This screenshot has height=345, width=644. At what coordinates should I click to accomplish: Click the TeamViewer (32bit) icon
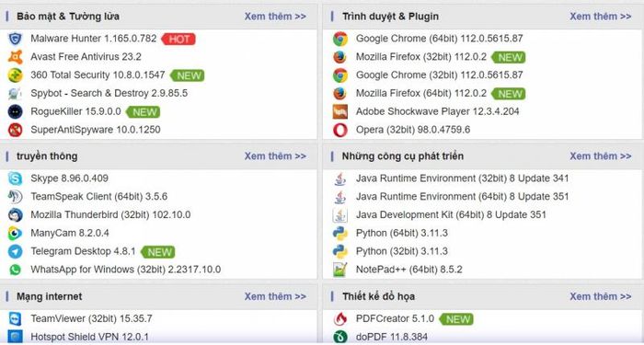click(x=16, y=318)
